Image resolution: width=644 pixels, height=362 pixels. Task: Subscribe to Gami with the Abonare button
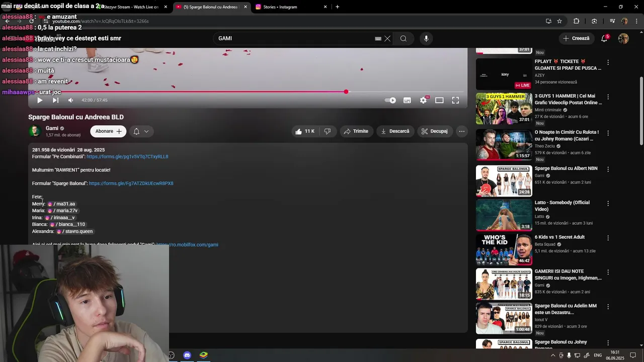(108, 131)
